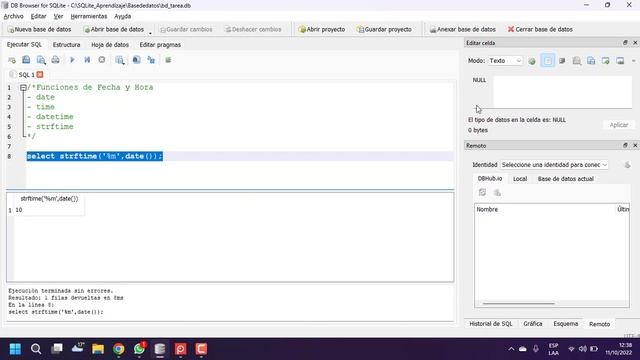The width and height of the screenshot is (640, 360).
Task: Close the Remoto panel
Action: [635, 145]
